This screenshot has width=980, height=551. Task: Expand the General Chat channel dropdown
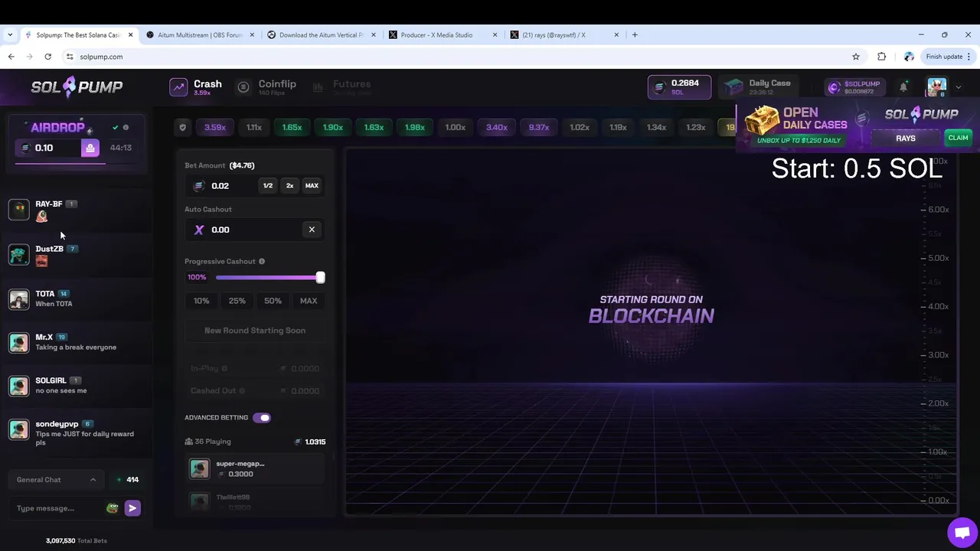[57, 480]
